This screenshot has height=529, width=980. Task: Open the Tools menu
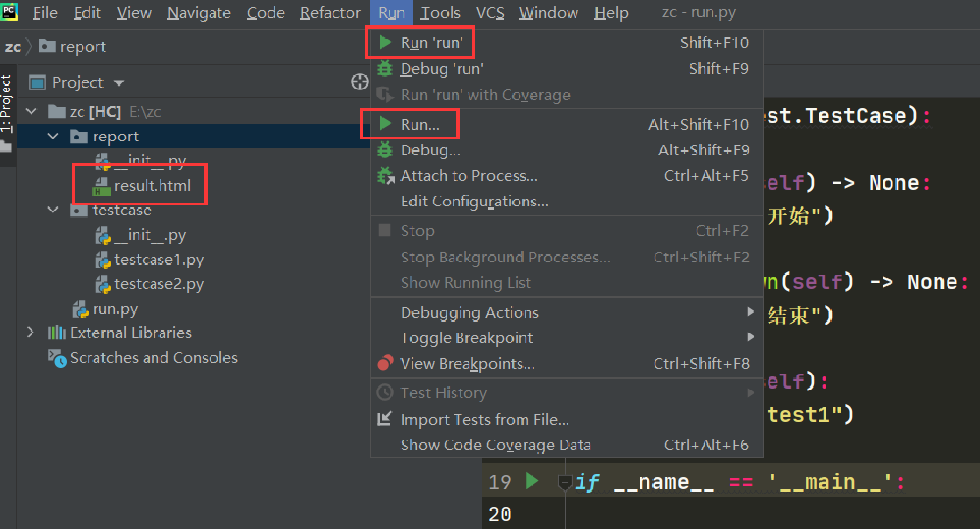[440, 12]
